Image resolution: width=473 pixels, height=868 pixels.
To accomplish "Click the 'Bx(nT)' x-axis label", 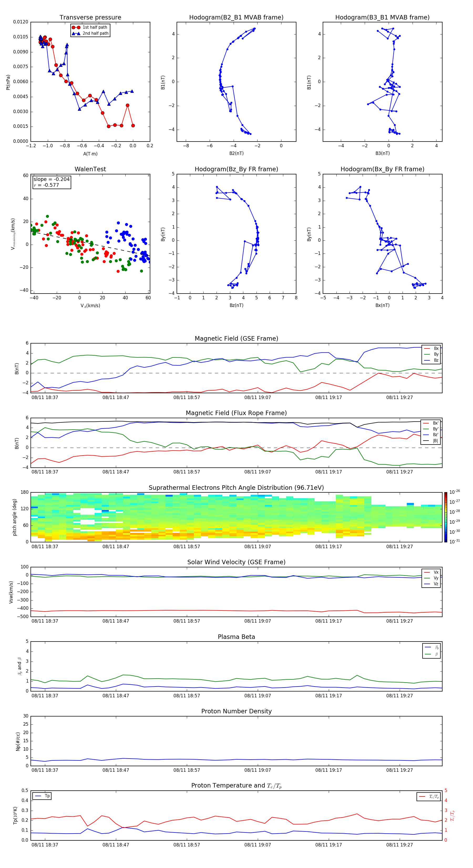I will 382,306.
